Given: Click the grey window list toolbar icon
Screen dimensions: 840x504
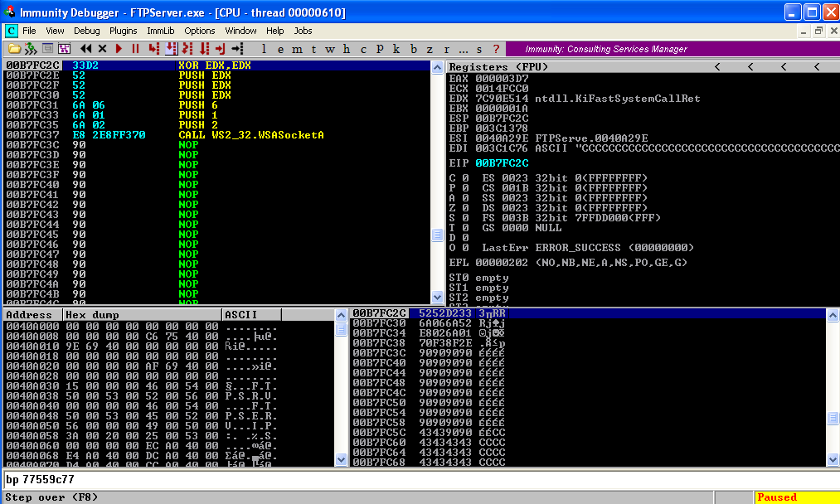Looking at the screenshot, I should click(x=47, y=49).
